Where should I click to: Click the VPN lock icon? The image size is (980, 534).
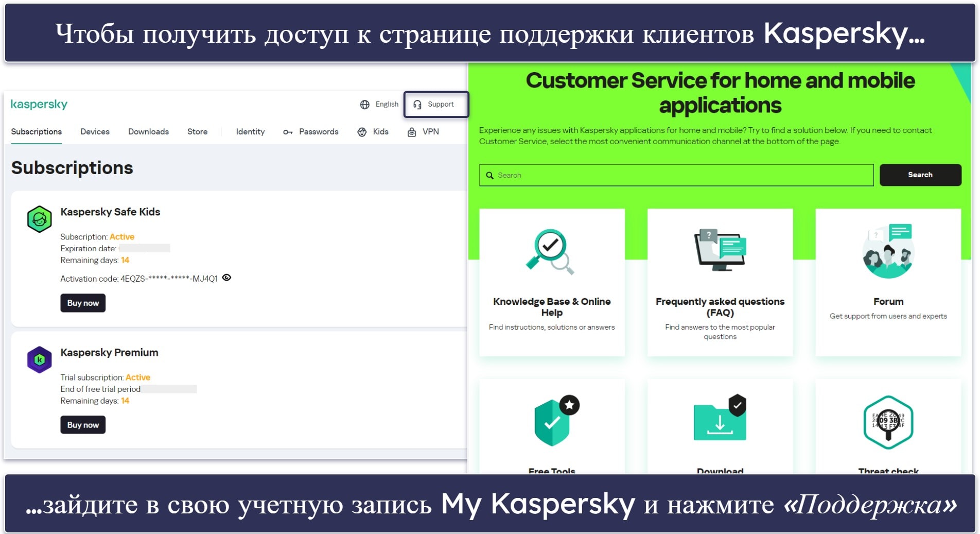click(412, 132)
